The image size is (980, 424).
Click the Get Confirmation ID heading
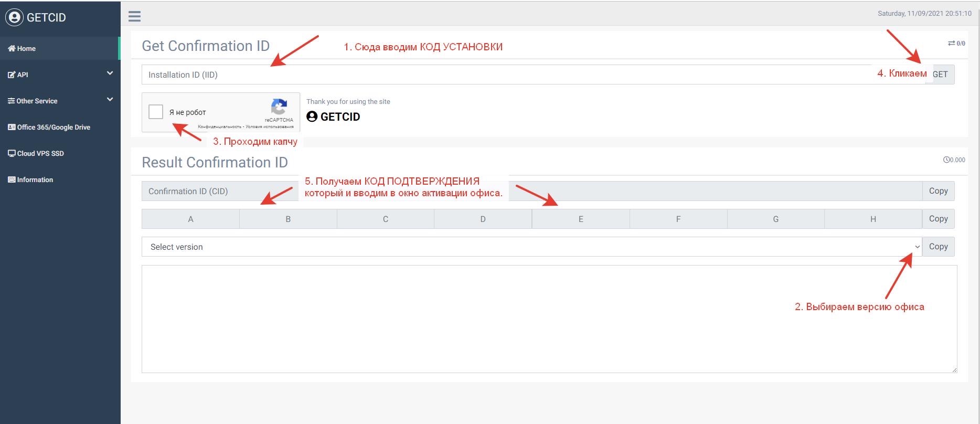206,46
